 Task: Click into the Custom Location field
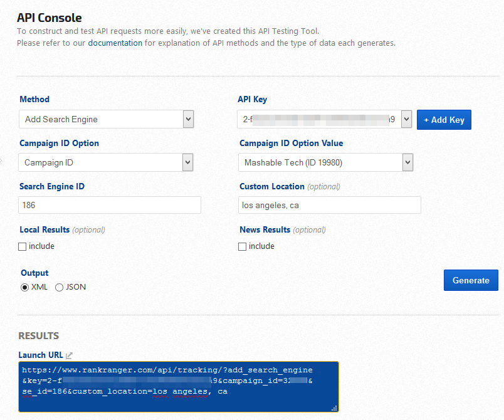(330, 205)
